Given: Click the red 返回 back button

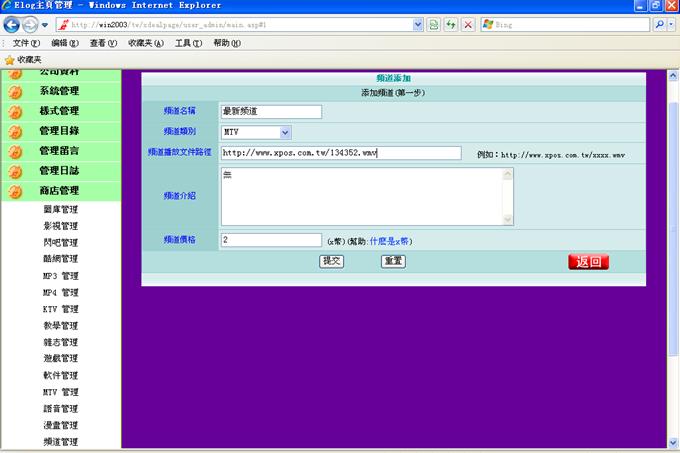Looking at the screenshot, I should pos(588,262).
